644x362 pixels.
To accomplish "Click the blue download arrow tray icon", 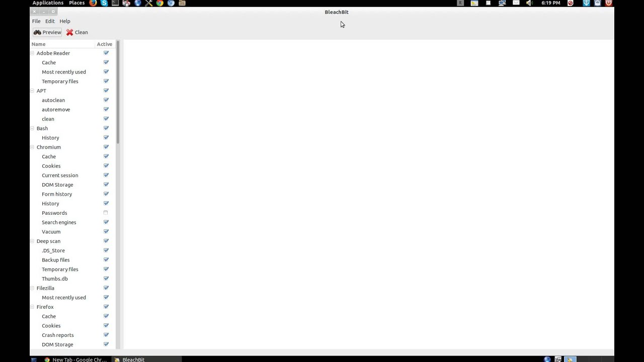I will [586, 3].
